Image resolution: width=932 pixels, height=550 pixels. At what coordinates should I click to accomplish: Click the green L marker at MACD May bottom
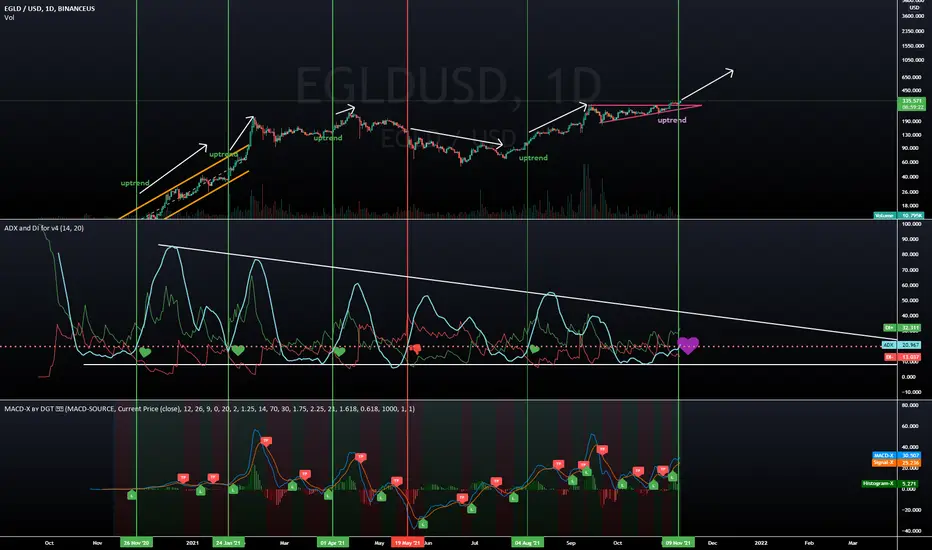point(423,524)
